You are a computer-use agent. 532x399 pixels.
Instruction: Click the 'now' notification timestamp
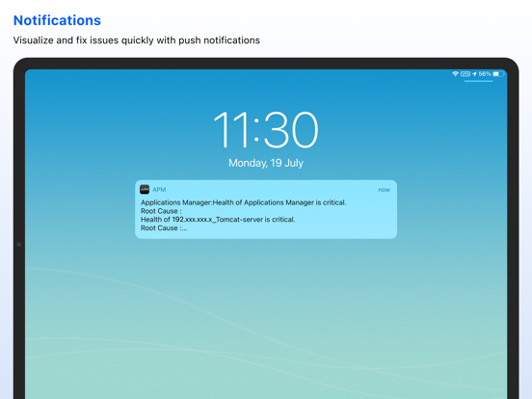[x=384, y=190]
